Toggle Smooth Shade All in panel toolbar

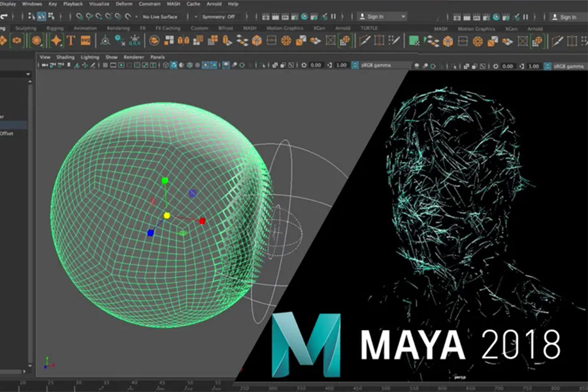(x=173, y=65)
